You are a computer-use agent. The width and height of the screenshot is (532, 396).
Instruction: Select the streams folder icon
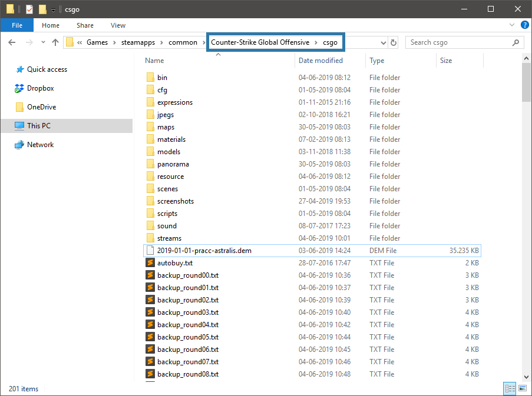pos(150,238)
